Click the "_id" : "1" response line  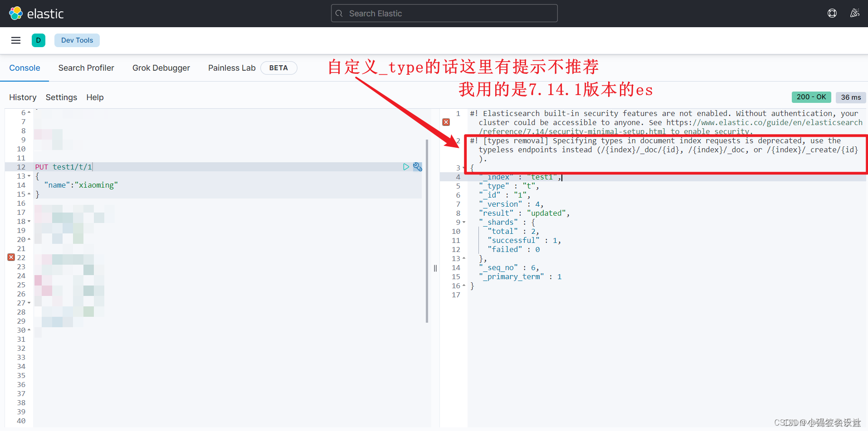coord(504,195)
